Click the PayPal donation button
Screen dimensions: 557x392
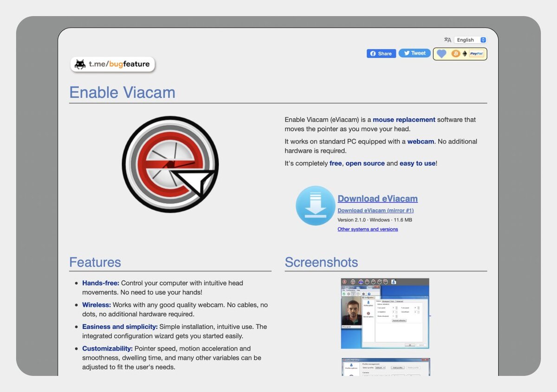click(x=476, y=54)
